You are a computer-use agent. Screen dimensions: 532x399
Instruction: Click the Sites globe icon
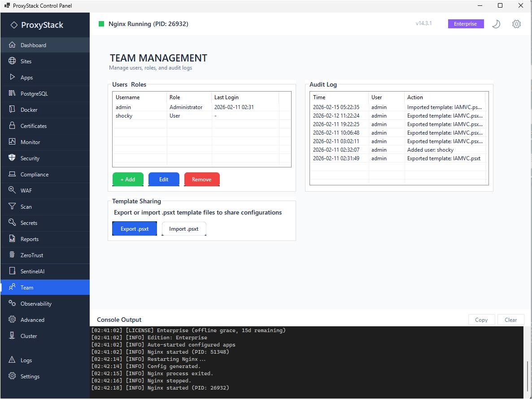tap(12, 61)
